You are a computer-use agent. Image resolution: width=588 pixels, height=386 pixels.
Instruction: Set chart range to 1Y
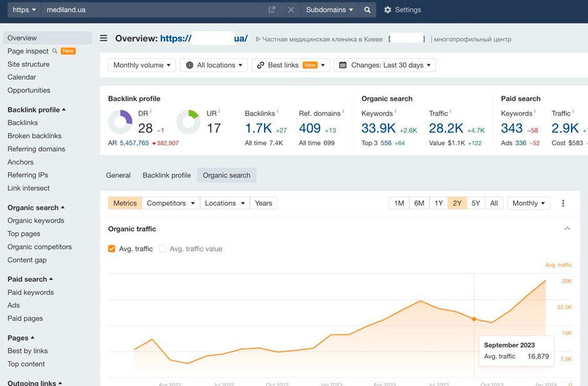pyautogui.click(x=438, y=203)
